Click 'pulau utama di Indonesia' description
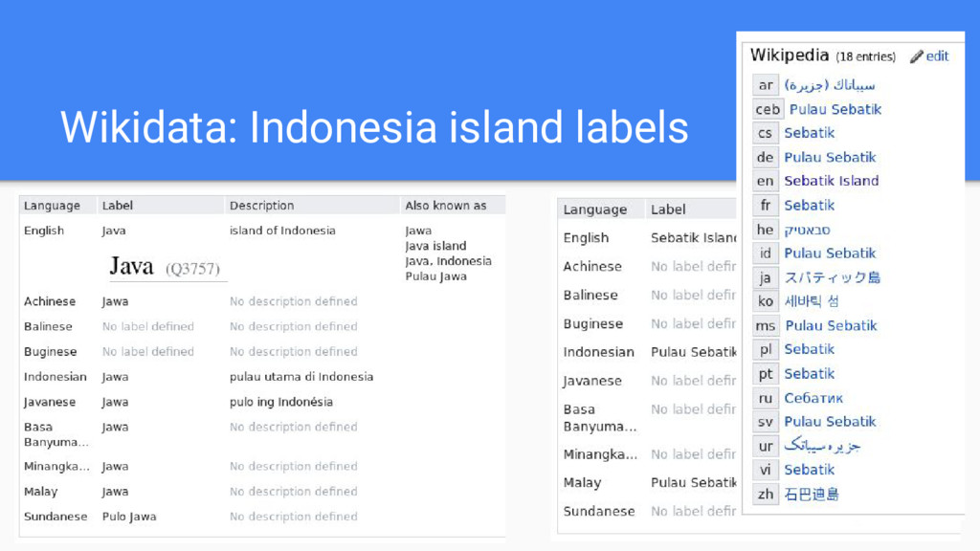980x551 pixels. pos(301,377)
